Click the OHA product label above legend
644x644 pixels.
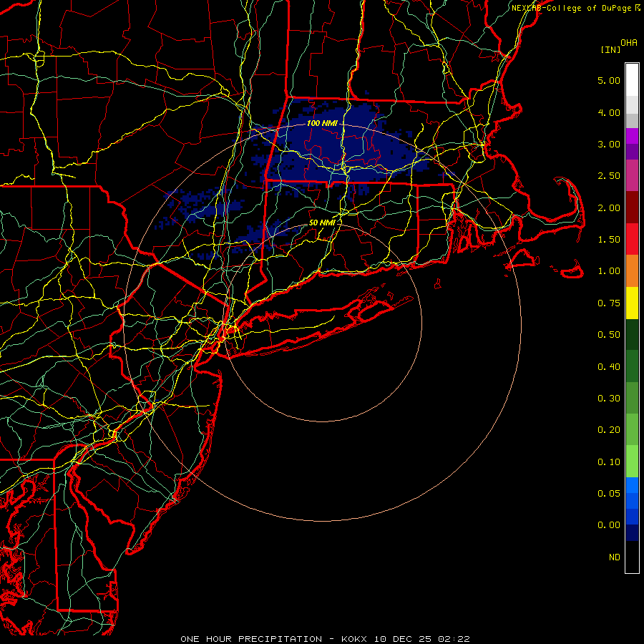pos(629,42)
